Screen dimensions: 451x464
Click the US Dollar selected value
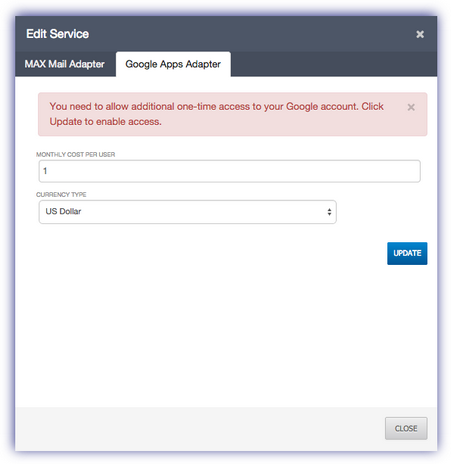[63, 211]
